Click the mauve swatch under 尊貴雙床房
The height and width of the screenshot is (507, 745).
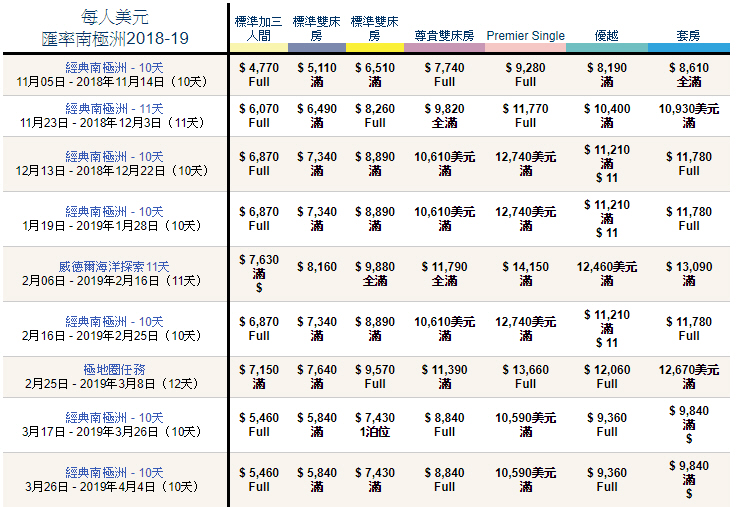[x=444, y=48]
